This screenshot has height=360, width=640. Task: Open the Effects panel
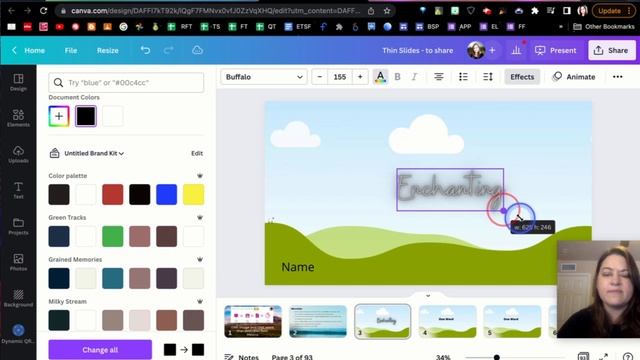[x=522, y=77]
